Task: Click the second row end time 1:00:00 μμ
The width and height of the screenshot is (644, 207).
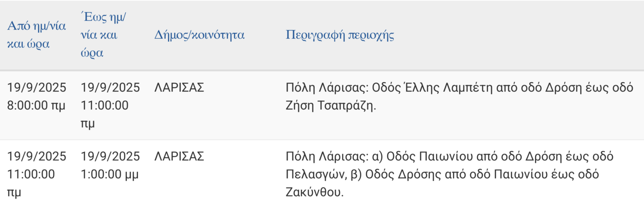Action: (x=109, y=175)
